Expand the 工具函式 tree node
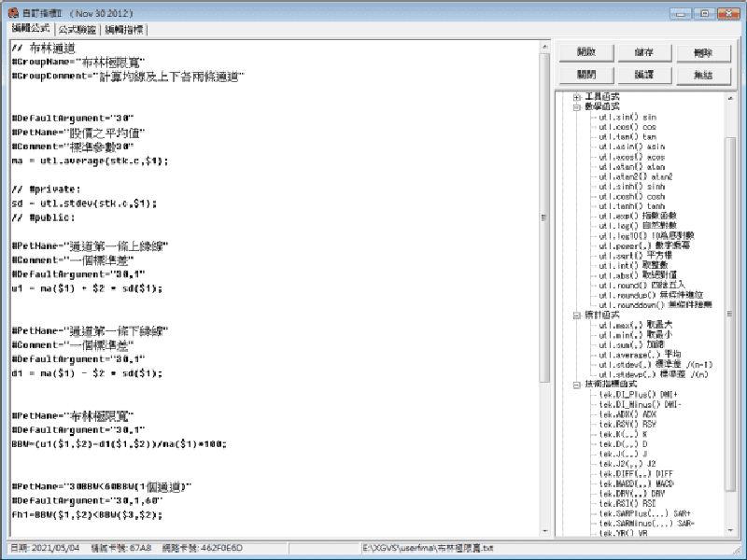 point(576,97)
